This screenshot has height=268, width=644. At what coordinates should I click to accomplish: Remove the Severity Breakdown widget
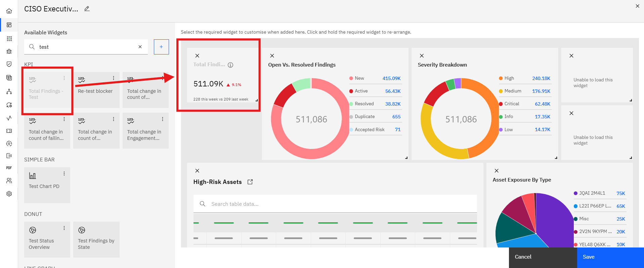[x=422, y=56]
